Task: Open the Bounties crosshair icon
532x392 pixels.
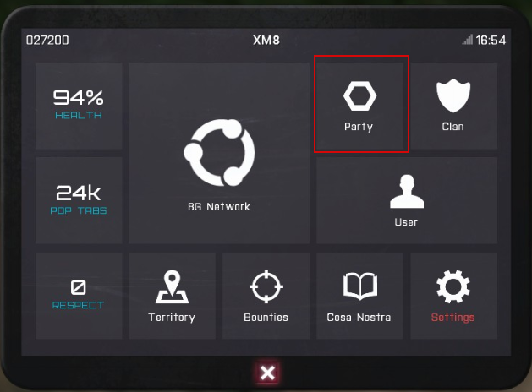Action: pos(266,286)
